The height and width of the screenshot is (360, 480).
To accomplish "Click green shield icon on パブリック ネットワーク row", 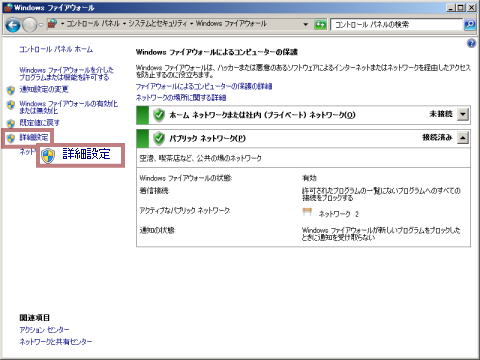I will pos(159,138).
